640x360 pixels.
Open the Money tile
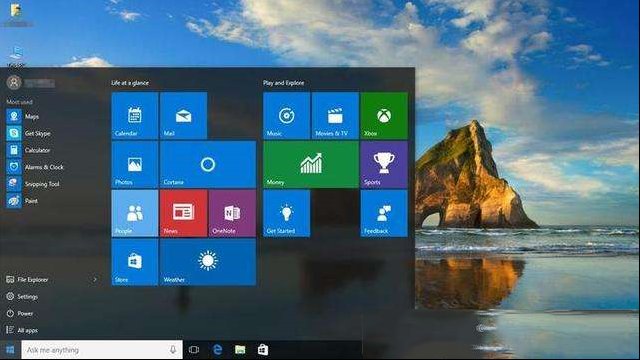tap(311, 164)
